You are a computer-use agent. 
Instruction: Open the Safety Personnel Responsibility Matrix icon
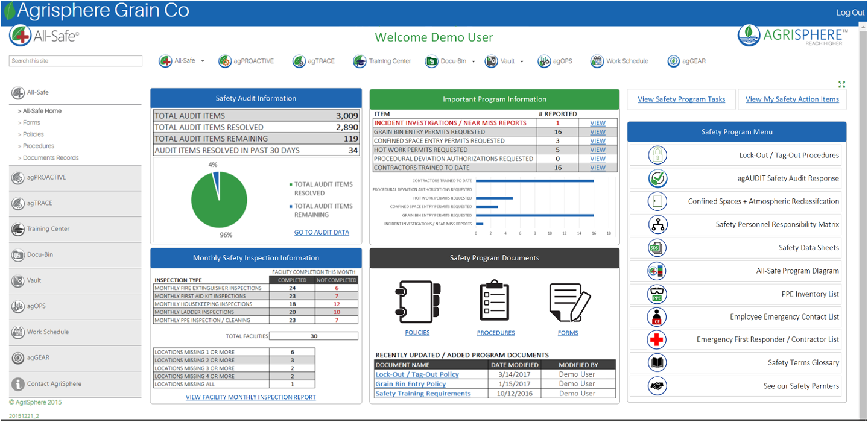click(x=657, y=224)
